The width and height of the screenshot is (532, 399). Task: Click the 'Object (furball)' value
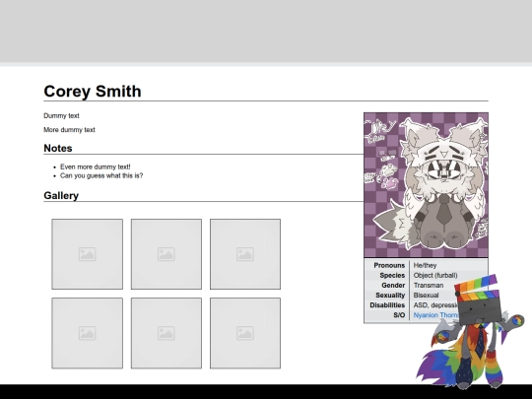click(435, 275)
